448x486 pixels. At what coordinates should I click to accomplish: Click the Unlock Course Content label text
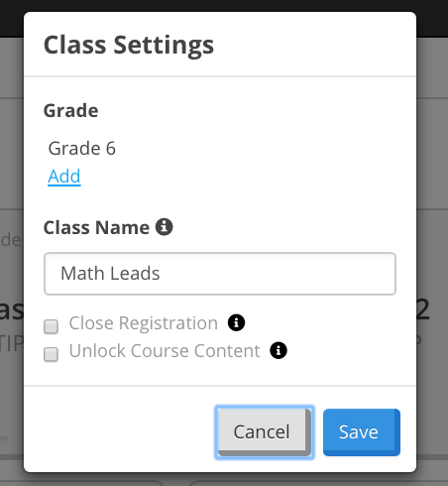(165, 351)
